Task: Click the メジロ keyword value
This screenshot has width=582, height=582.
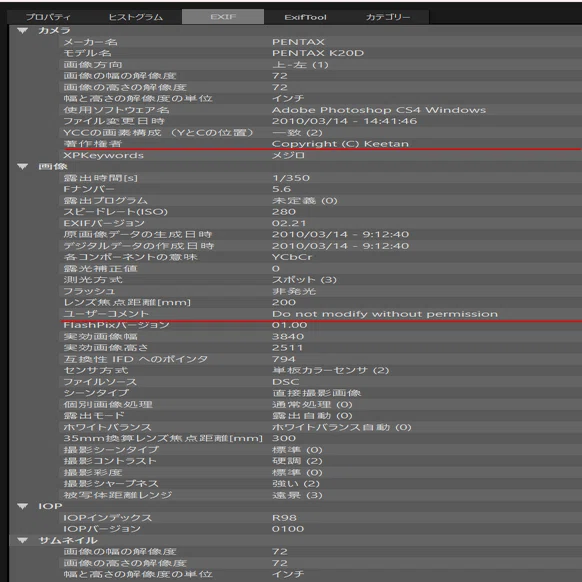Action: coord(288,155)
